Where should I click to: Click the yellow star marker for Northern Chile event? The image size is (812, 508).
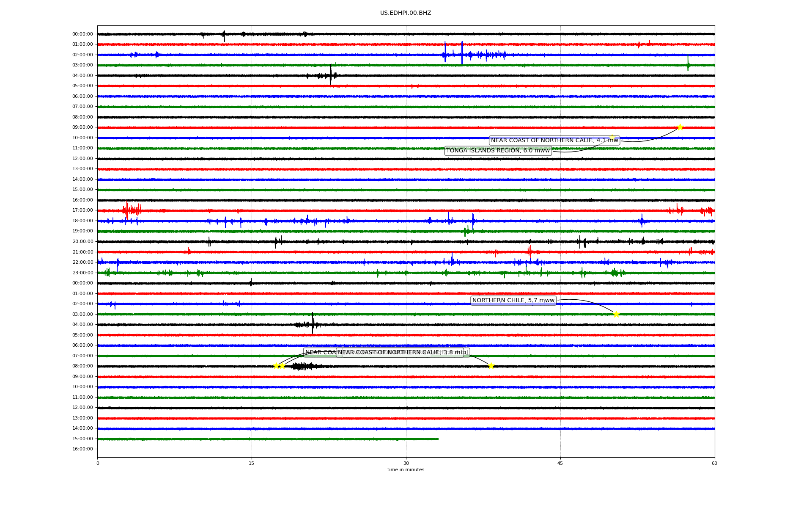point(616,314)
